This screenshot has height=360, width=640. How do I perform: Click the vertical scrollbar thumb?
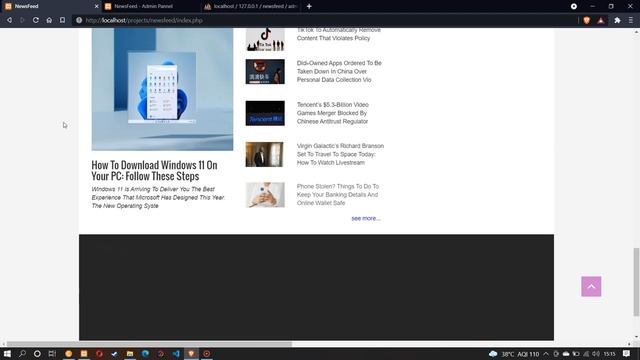[636, 282]
